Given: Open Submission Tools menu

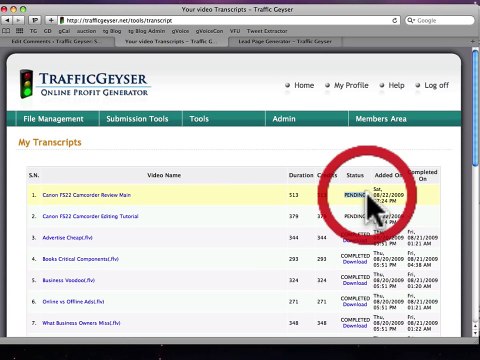Looking at the screenshot, I should (x=137, y=119).
